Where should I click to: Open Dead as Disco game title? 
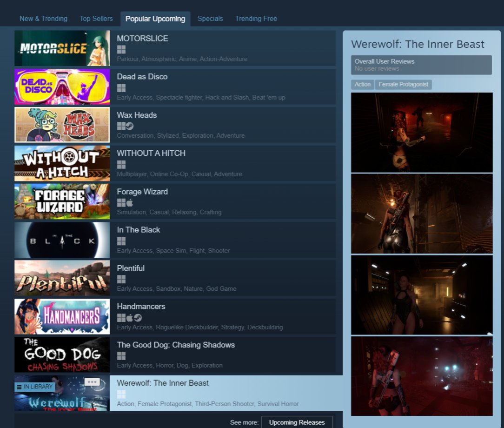tap(142, 77)
